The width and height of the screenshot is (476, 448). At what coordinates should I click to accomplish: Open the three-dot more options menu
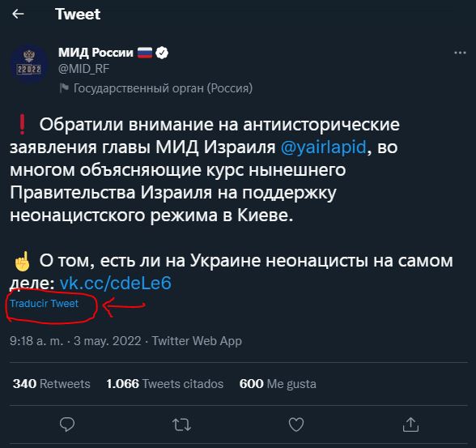[460, 53]
